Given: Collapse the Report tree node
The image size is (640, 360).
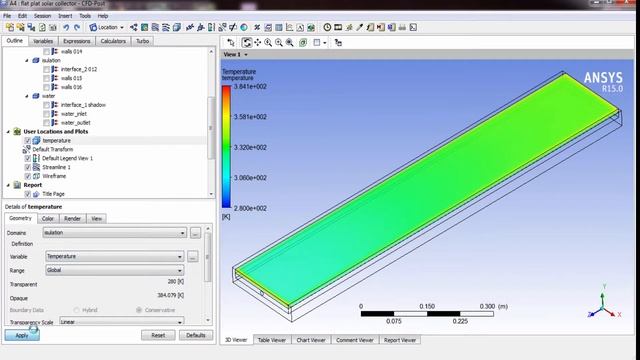Looking at the screenshot, I should (x=8, y=185).
